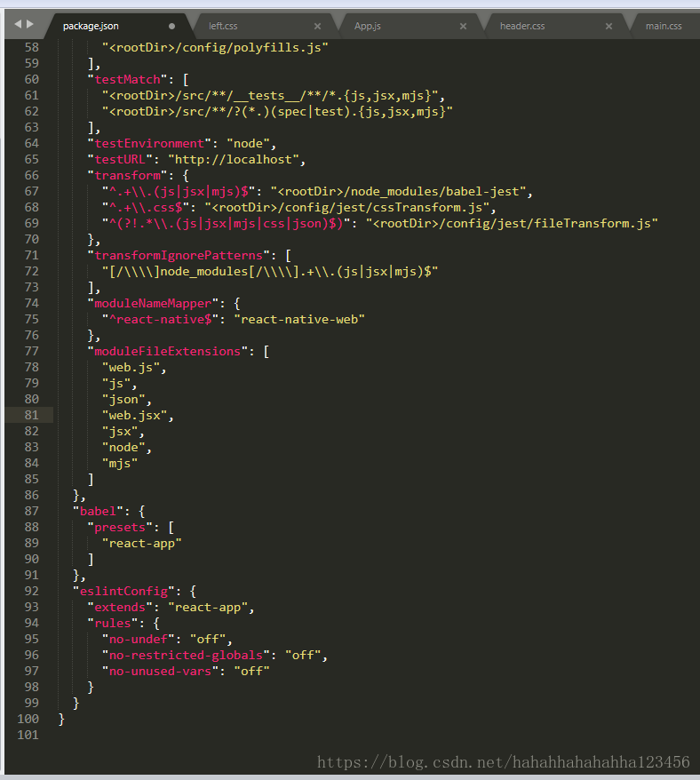700x780 pixels.
Task: Click line number 81 in gutter
Action: 31,415
